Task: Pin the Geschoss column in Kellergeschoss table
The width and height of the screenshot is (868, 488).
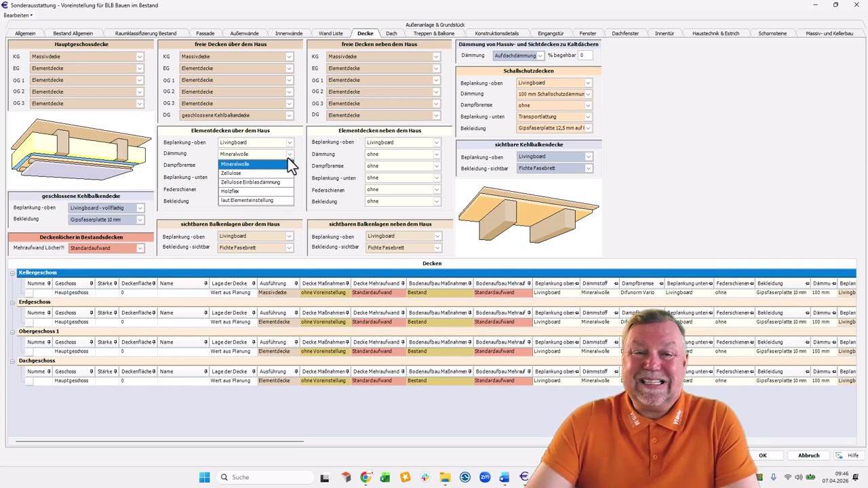Action: point(92,283)
